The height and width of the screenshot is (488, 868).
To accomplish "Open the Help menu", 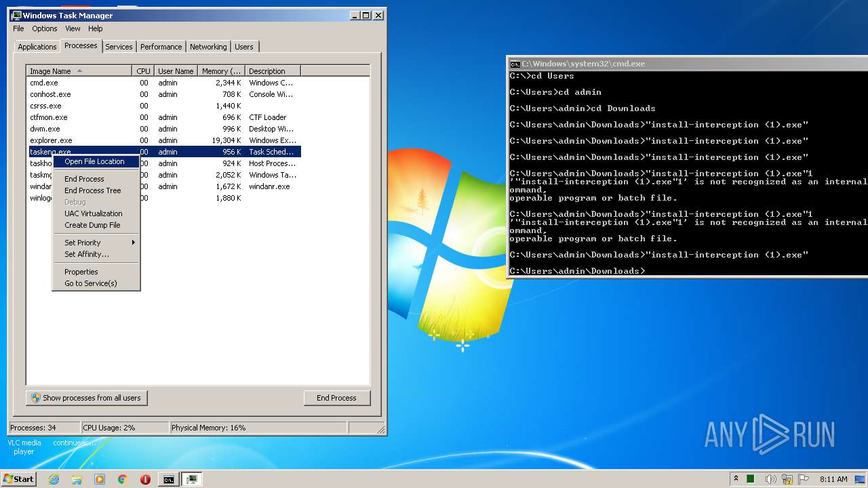I will (96, 28).
